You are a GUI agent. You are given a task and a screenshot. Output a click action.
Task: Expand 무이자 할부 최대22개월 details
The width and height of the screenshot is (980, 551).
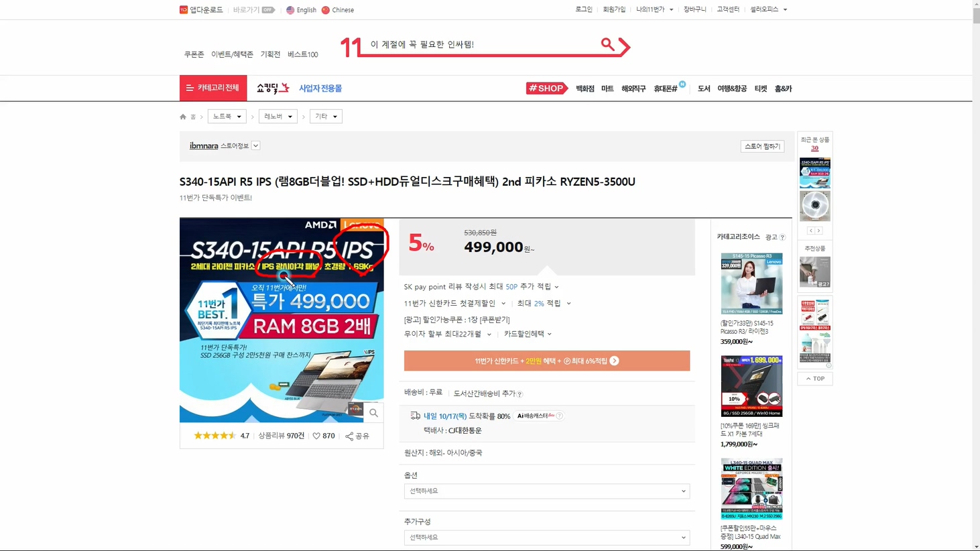coord(489,334)
